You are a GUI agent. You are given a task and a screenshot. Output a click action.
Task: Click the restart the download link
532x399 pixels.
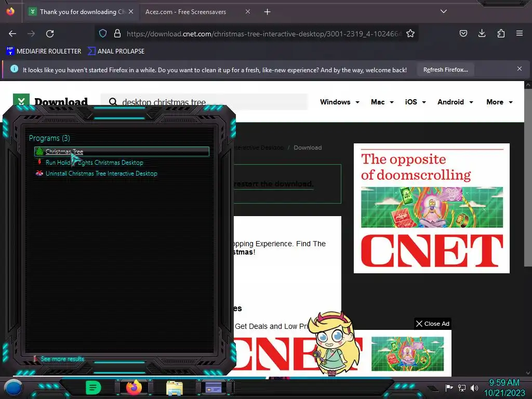(x=273, y=184)
